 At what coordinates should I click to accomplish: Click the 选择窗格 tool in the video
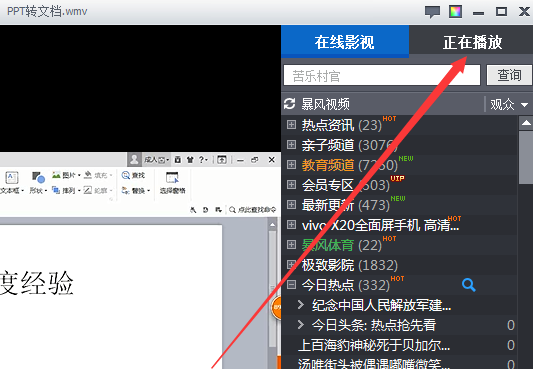tap(173, 183)
